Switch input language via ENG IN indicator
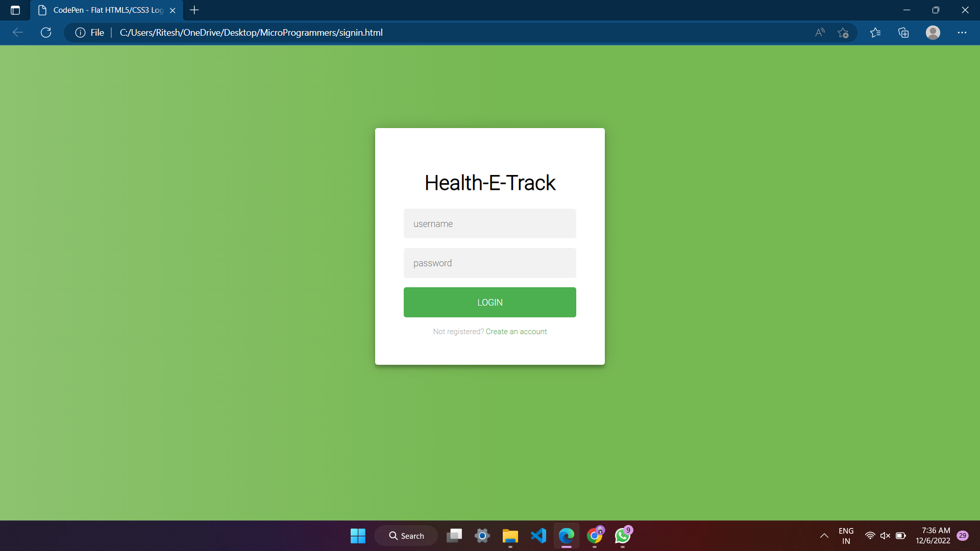Image resolution: width=980 pixels, height=551 pixels. 846,535
